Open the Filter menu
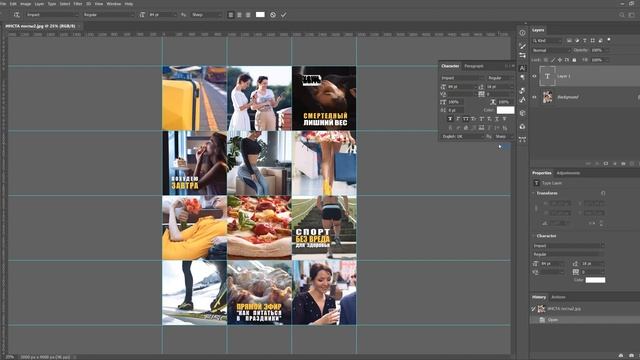640x360 pixels. pos(78,4)
